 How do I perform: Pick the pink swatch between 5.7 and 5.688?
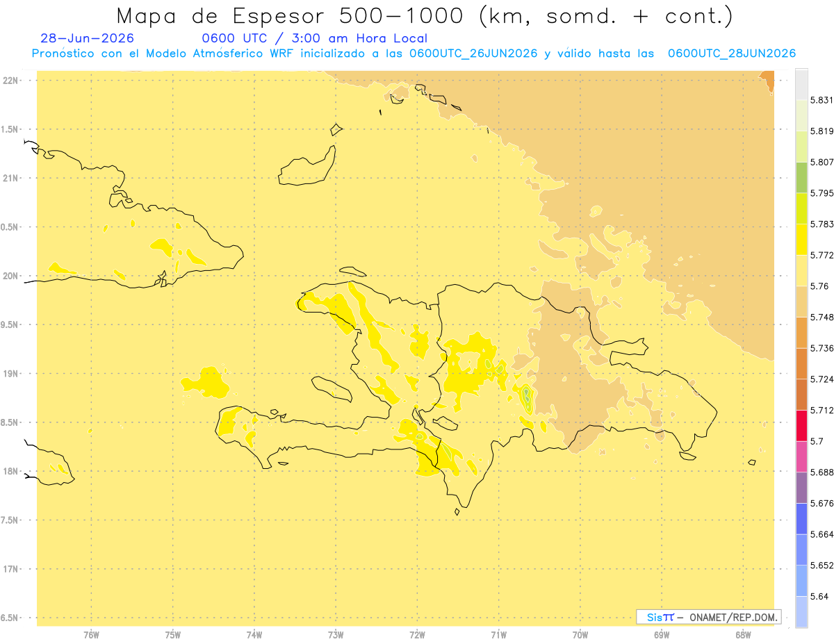(801, 456)
